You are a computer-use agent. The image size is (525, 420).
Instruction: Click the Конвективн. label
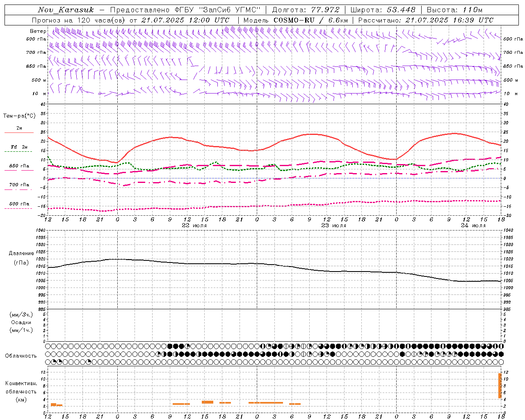click(21, 383)
